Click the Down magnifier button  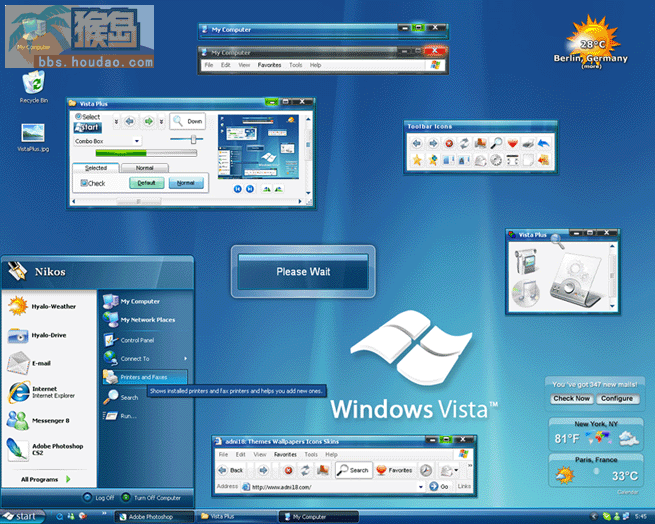pos(188,121)
